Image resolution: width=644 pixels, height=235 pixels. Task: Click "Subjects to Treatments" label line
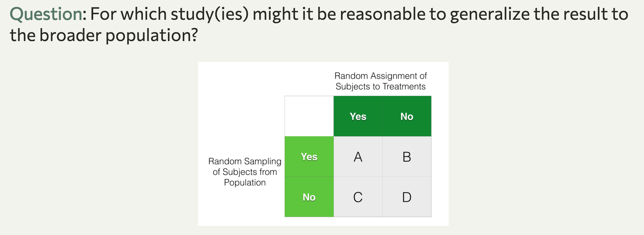[x=381, y=86]
